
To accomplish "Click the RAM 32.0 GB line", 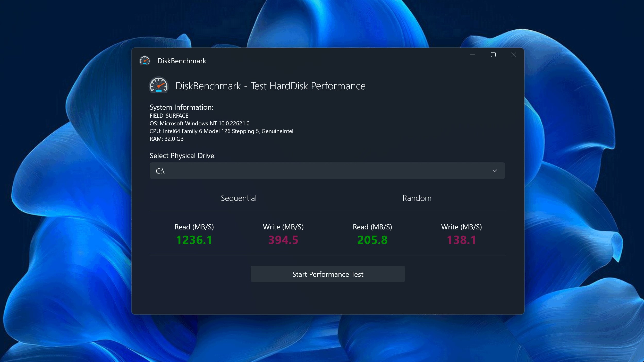I will [x=166, y=139].
